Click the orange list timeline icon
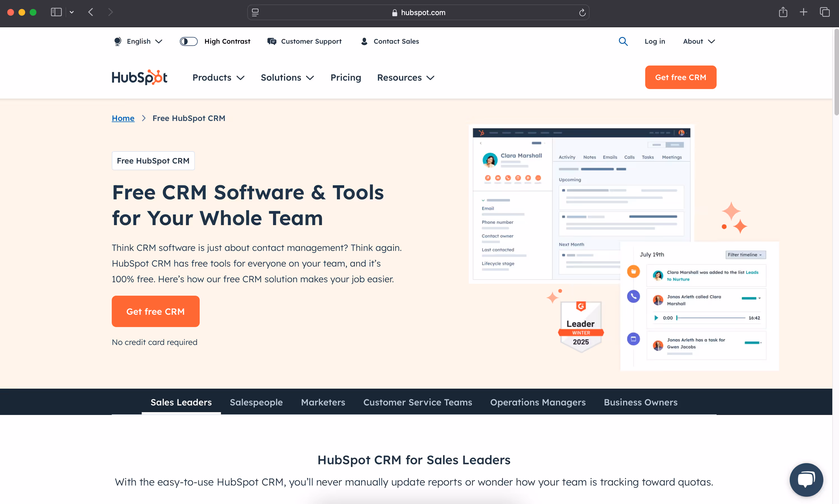 pyautogui.click(x=633, y=271)
